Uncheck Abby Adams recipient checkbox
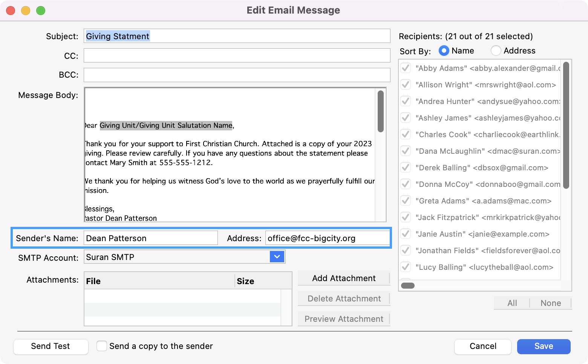Viewport: 588px width, 364px height. (406, 68)
